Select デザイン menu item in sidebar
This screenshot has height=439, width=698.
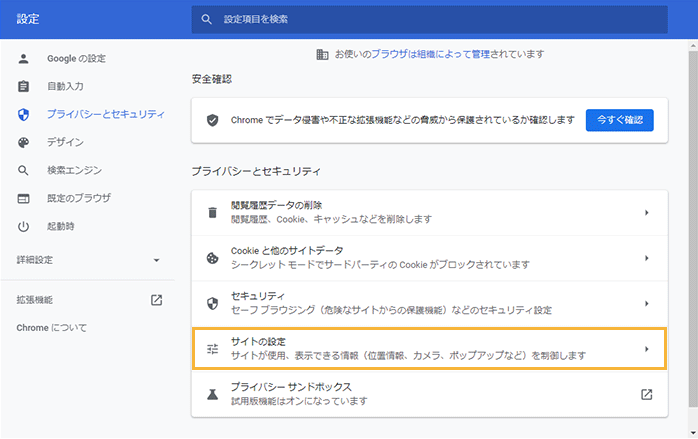point(65,143)
